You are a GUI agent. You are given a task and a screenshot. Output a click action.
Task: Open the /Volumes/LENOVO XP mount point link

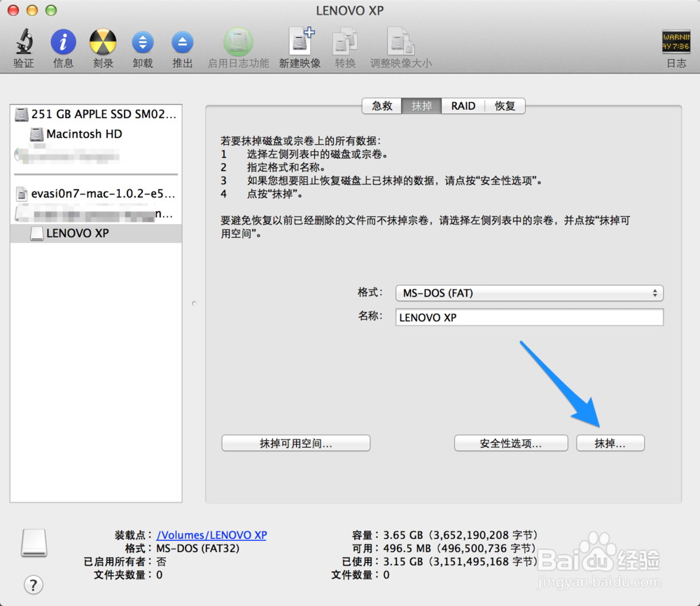(x=211, y=535)
